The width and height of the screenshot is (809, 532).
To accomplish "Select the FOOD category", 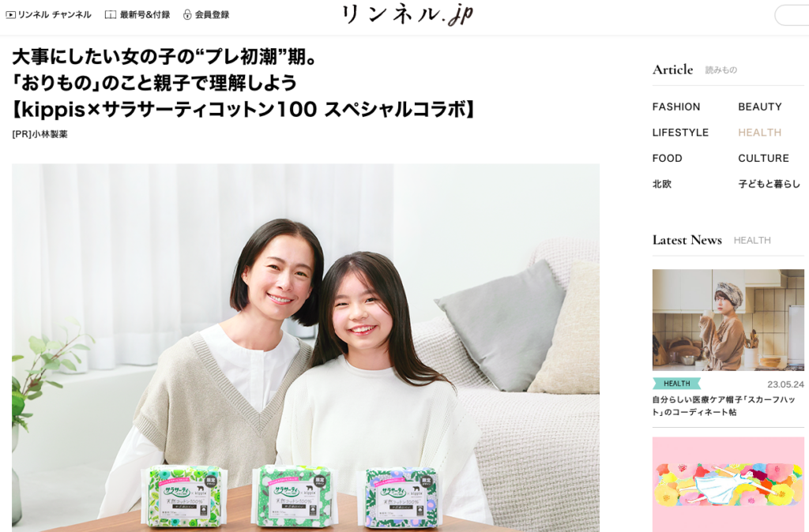I will (667, 159).
